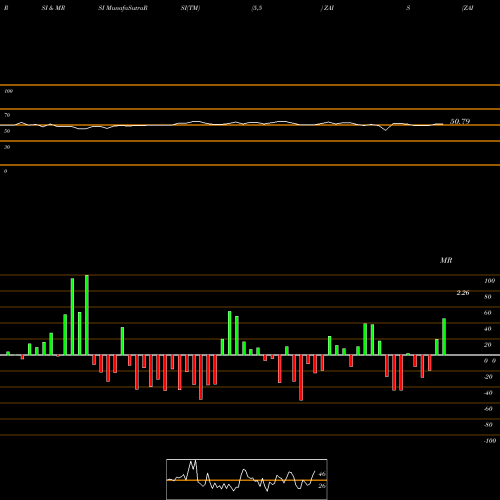This screenshot has height=500, width=500.
Task: Click the 60 label on MR right axis
Action: coord(488,313)
